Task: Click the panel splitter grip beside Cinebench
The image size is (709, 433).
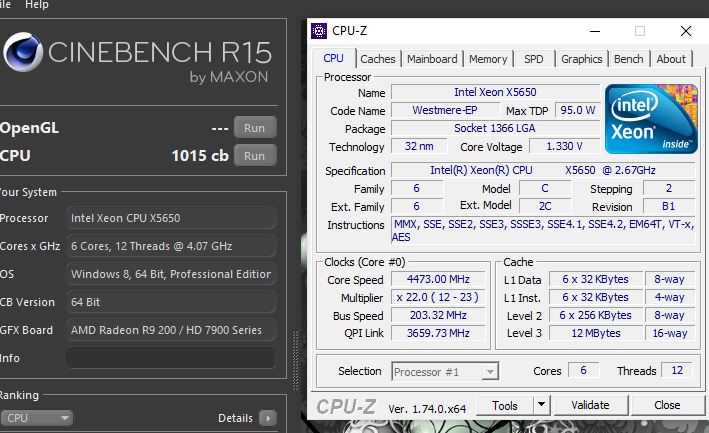Action: pos(295,360)
